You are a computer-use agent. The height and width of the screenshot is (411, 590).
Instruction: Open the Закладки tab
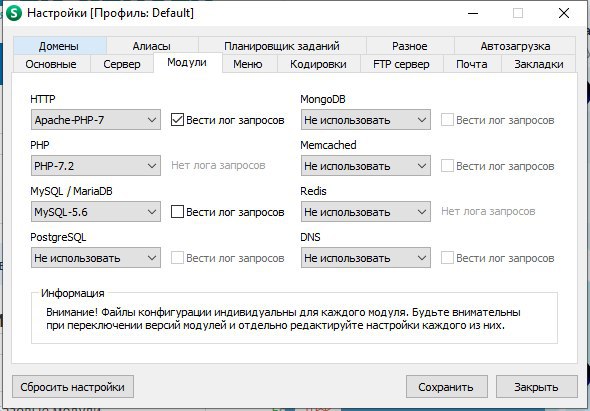[x=539, y=64]
